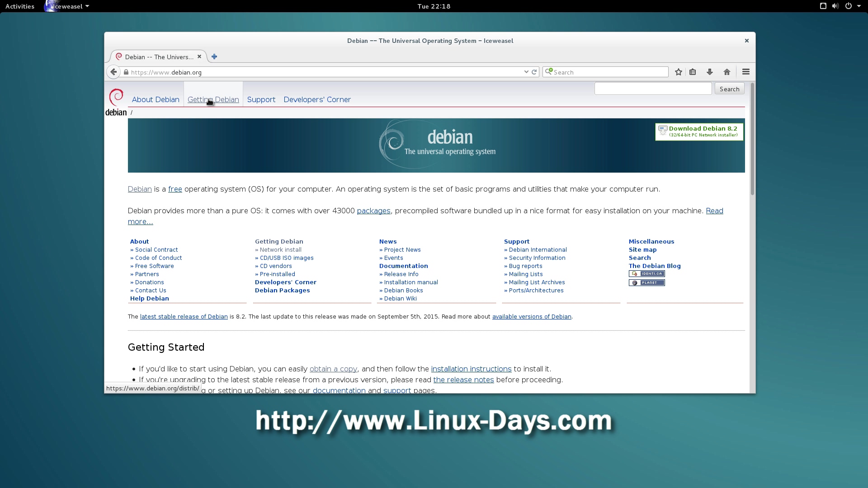Open the downloads arrow icon

[709, 72]
